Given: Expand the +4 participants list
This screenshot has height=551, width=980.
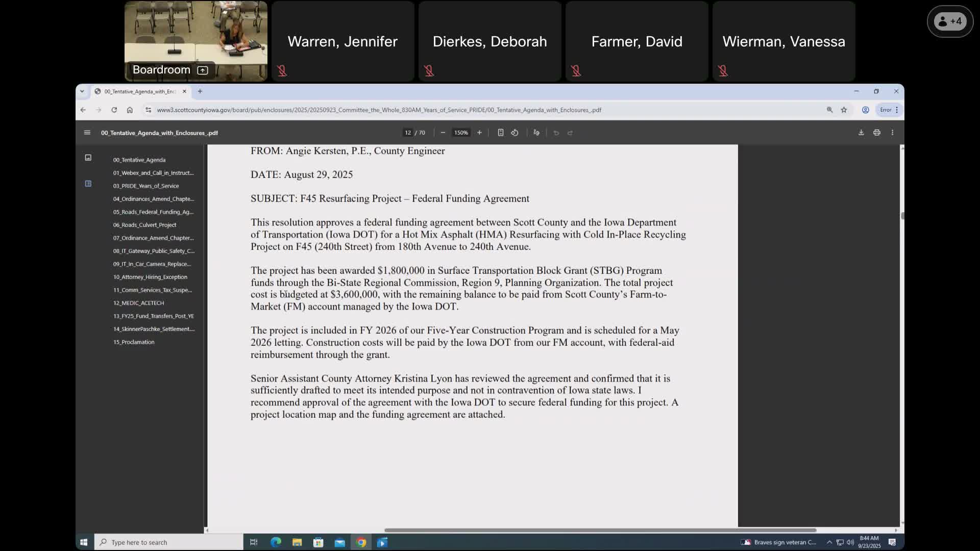Looking at the screenshot, I should (950, 21).
